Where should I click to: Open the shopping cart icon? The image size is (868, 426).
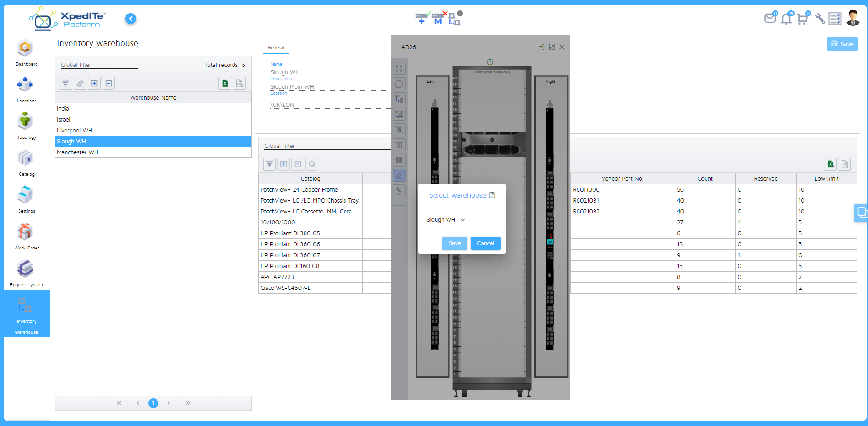[802, 19]
